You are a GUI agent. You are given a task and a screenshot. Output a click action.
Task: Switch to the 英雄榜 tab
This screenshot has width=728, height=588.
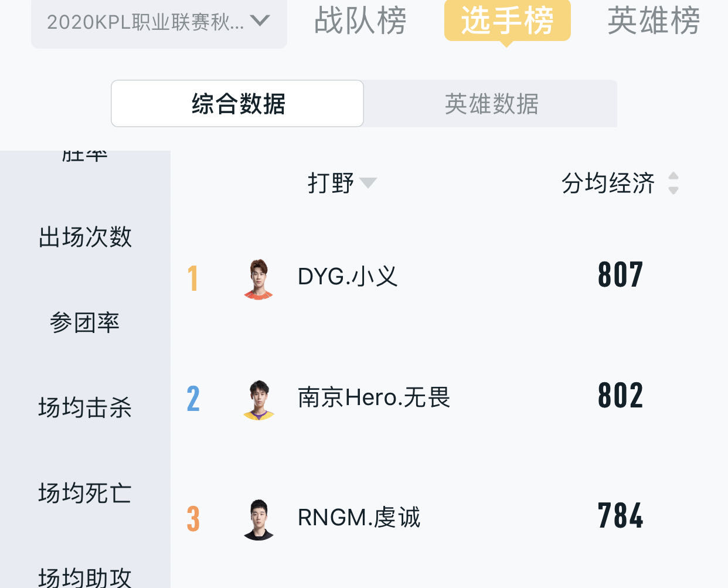pyautogui.click(x=654, y=22)
